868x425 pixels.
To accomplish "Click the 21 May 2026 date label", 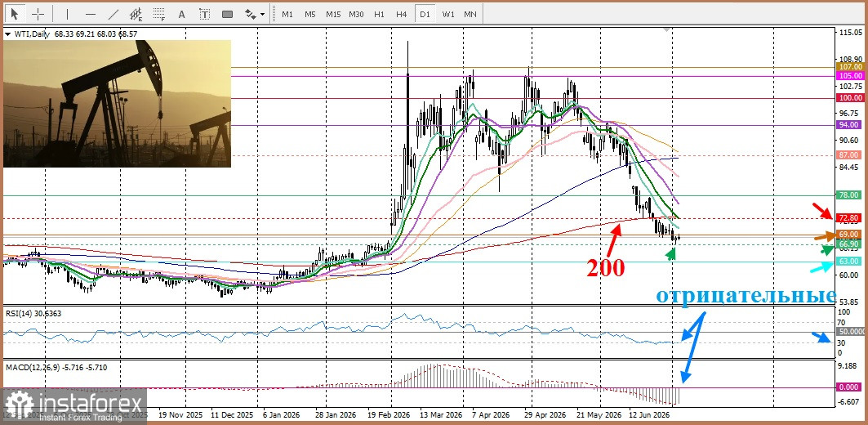I will pos(597,414).
